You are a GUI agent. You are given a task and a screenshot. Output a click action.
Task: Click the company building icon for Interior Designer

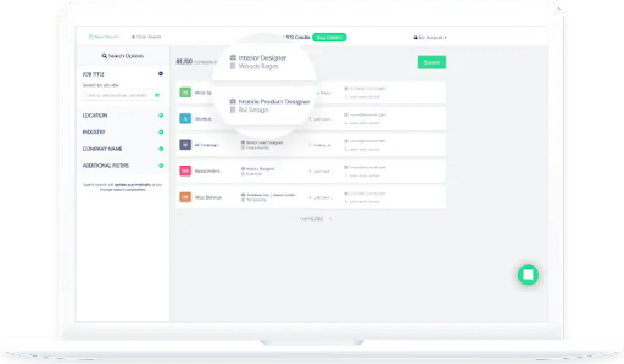click(233, 58)
